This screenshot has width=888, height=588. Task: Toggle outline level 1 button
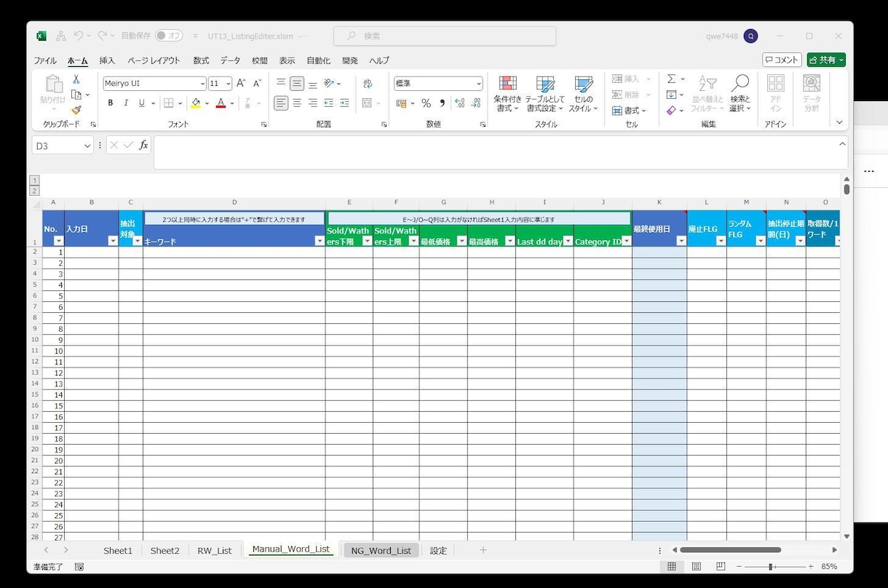[x=34, y=180]
